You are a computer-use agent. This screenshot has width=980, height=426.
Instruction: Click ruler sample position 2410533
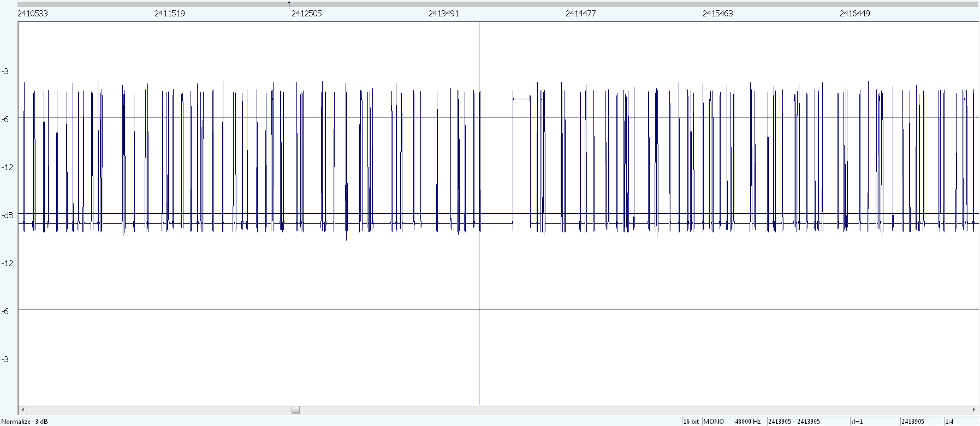(x=33, y=14)
